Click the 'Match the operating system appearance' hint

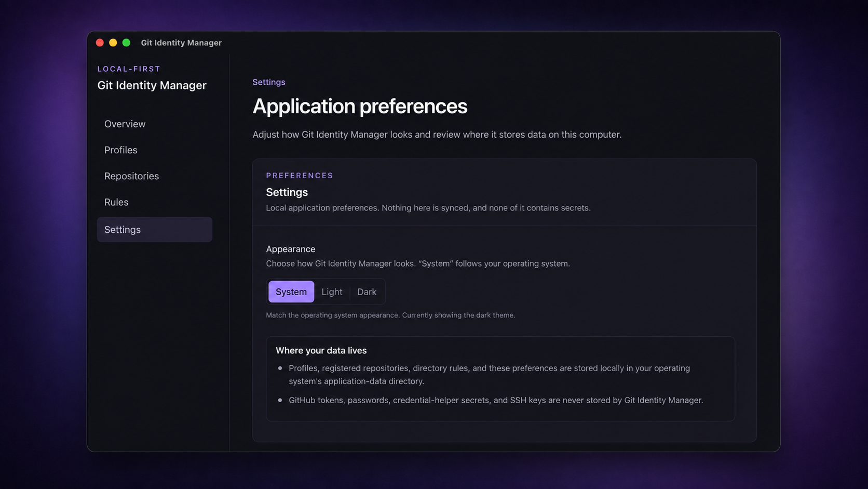390,315
